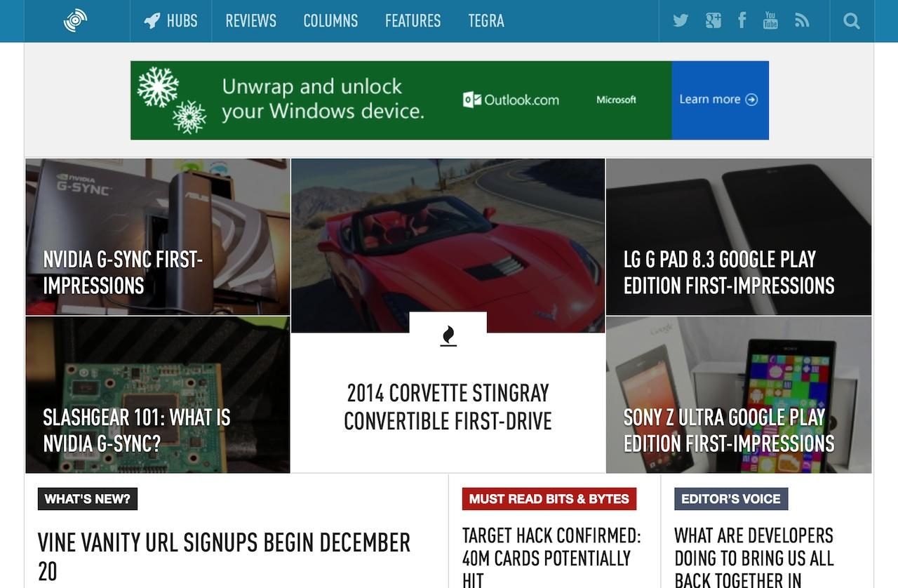Click the flame icon below the Corvette
The width and height of the screenshot is (898, 588).
tap(448, 337)
